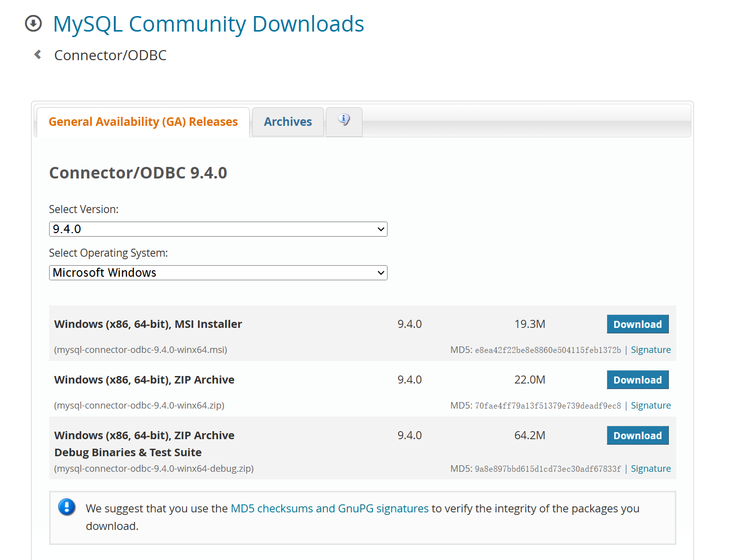
Task: Download the Windows MSI Installer 19.3M
Action: pyautogui.click(x=638, y=324)
